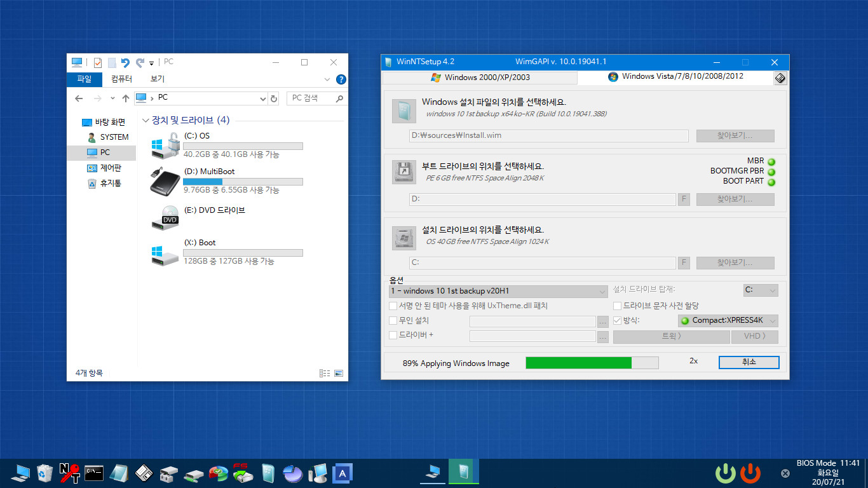Click the installation drive icon in WinNTSetup
The width and height of the screenshot is (868, 488).
[x=403, y=237]
